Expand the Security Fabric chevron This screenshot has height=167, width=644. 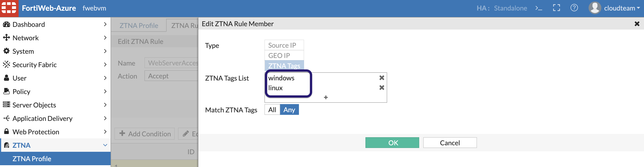point(105,64)
